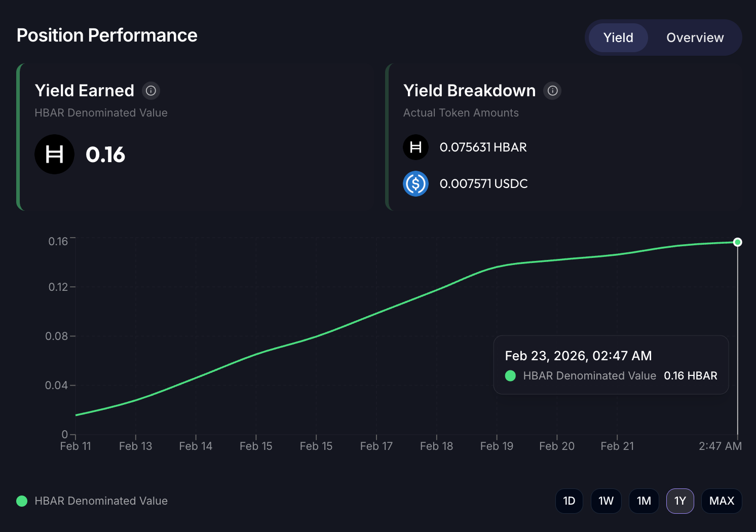This screenshot has width=756, height=532.
Task: Click the USDC token icon
Action: [415, 183]
